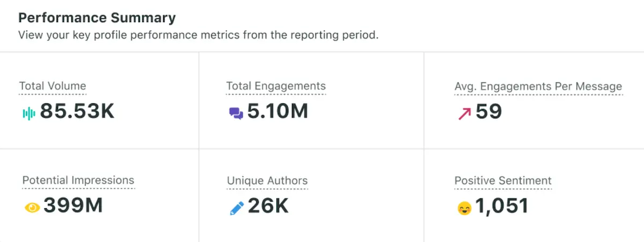
Task: Open the Total Volume metric label
Action: (53, 86)
